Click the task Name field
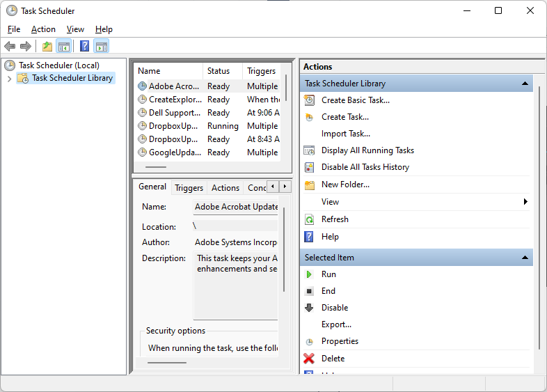The image size is (547, 392). (236, 207)
